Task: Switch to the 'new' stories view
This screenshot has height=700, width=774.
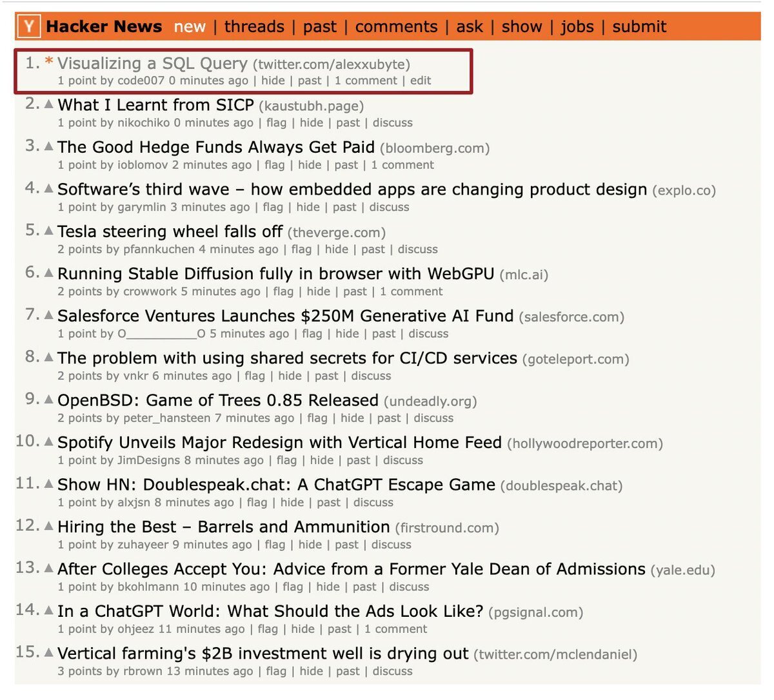Action: 190,26
